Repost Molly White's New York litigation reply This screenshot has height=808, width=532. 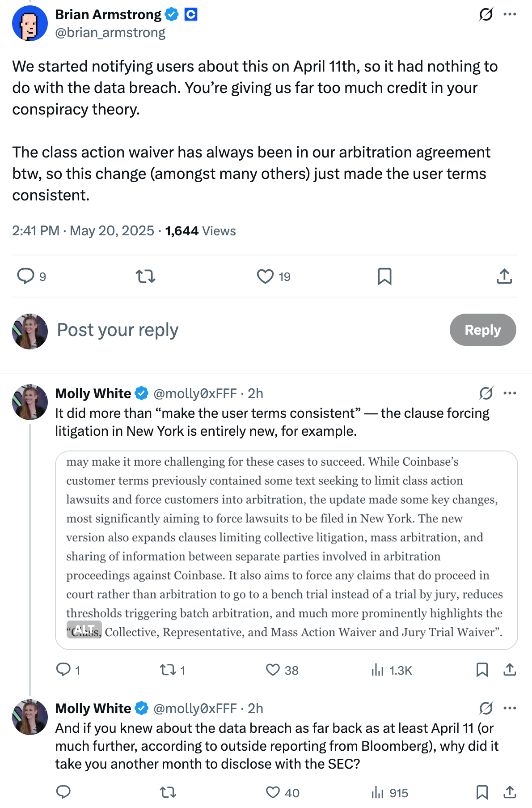168,670
